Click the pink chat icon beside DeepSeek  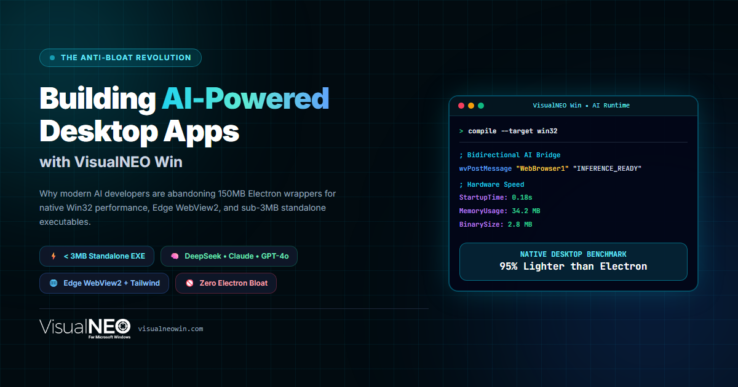tap(175, 256)
